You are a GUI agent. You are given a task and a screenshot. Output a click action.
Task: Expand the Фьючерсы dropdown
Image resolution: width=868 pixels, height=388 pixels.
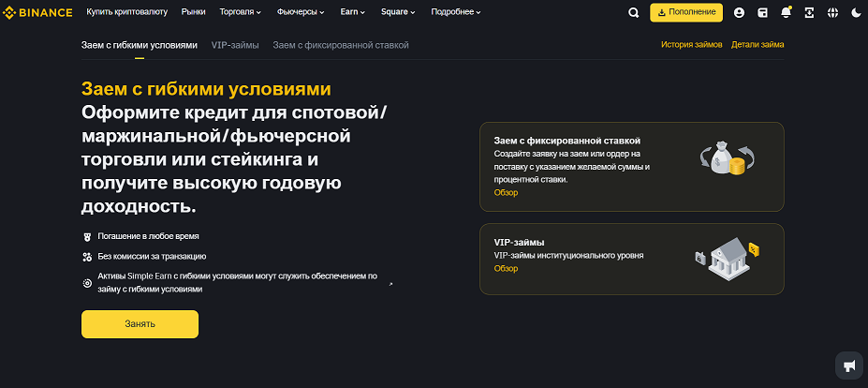coord(301,12)
